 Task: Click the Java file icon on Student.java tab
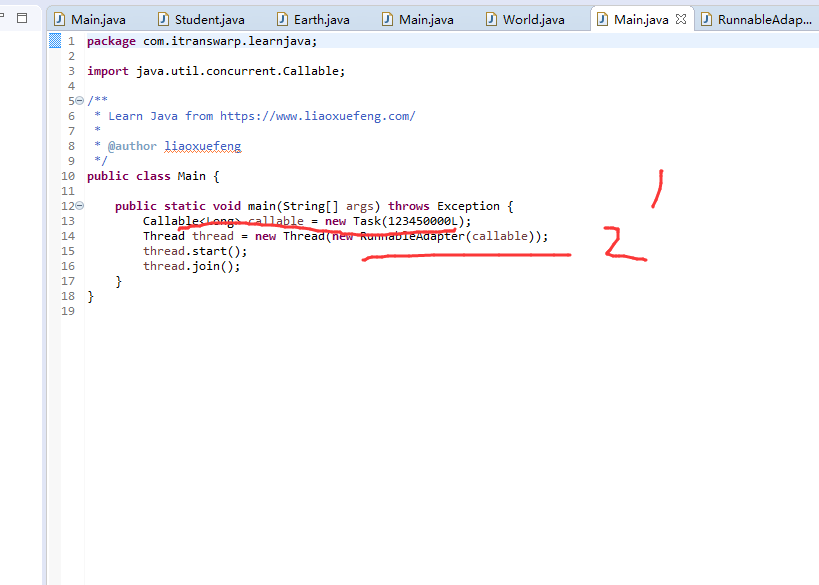point(163,19)
